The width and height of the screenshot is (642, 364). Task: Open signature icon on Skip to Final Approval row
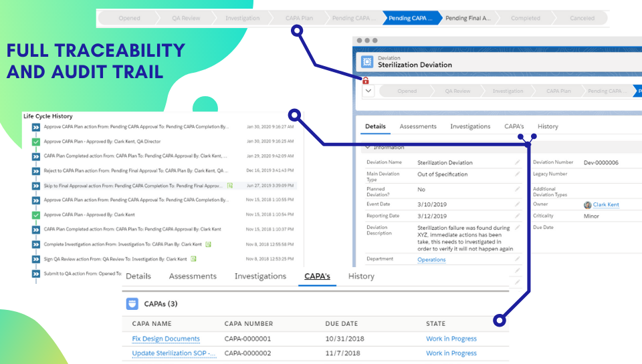(229, 186)
